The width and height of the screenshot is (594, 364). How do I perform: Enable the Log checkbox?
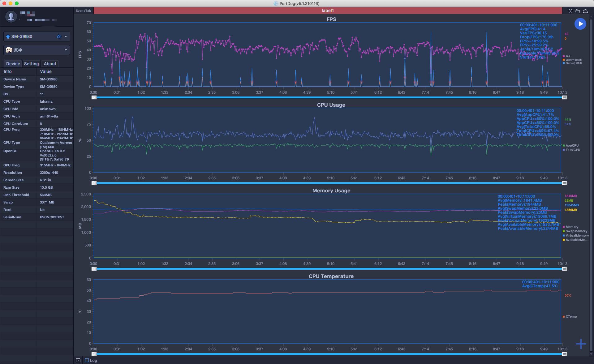(x=87, y=360)
